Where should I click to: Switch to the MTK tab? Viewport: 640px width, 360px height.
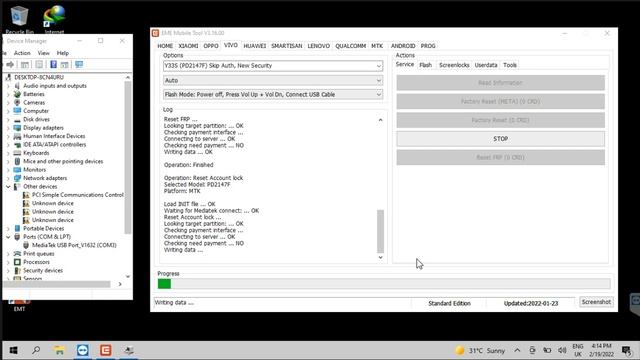(377, 46)
